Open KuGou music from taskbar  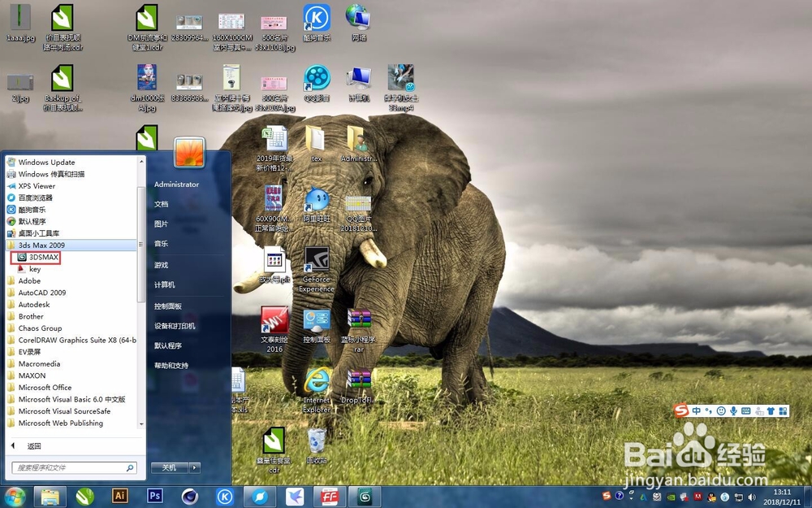(x=225, y=497)
